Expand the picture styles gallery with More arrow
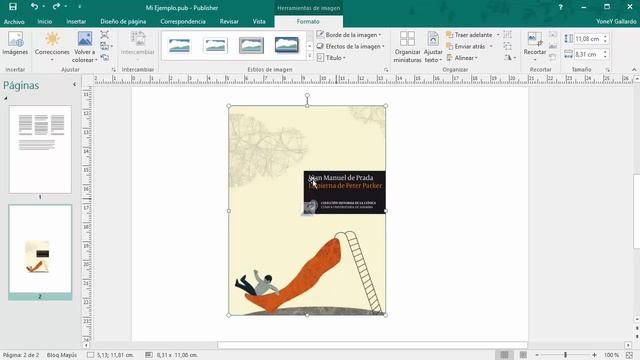The width and height of the screenshot is (640, 360). coord(309,56)
